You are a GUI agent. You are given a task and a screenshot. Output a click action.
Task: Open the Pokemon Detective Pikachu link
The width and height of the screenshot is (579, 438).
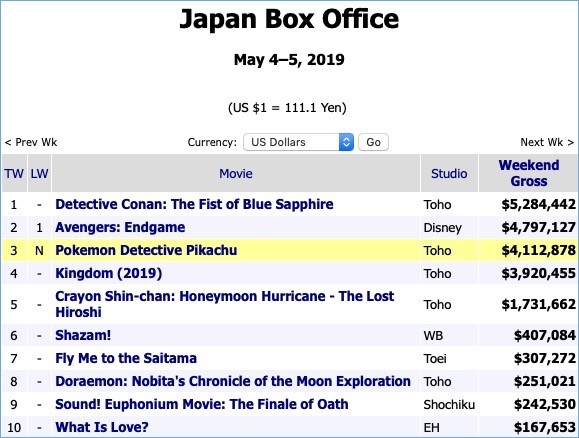[146, 250]
